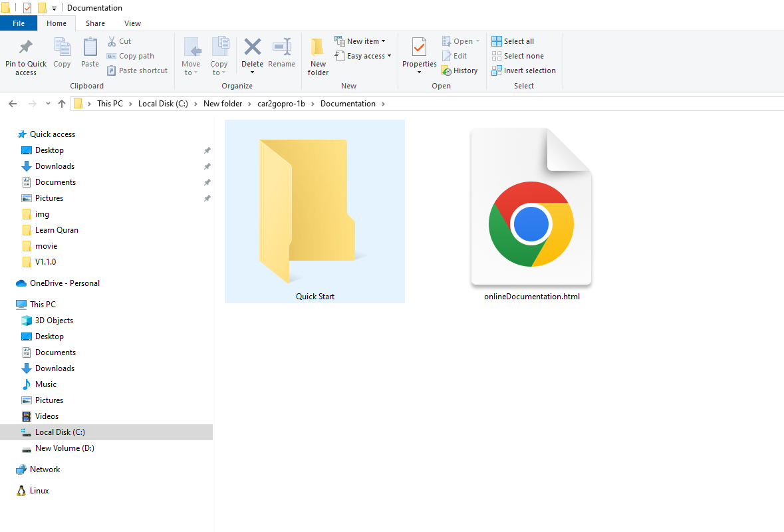Expand chevron after Documentation in address bar

384,104
